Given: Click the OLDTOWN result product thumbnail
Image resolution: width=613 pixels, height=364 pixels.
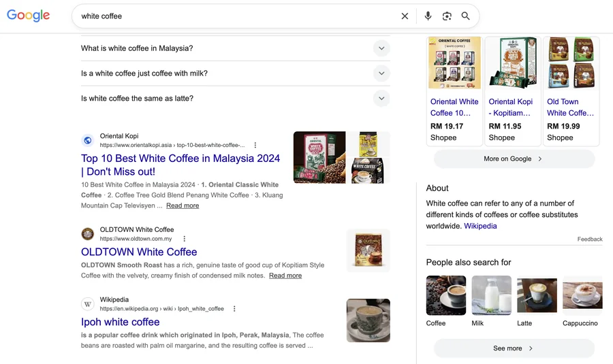Looking at the screenshot, I should [368, 250].
